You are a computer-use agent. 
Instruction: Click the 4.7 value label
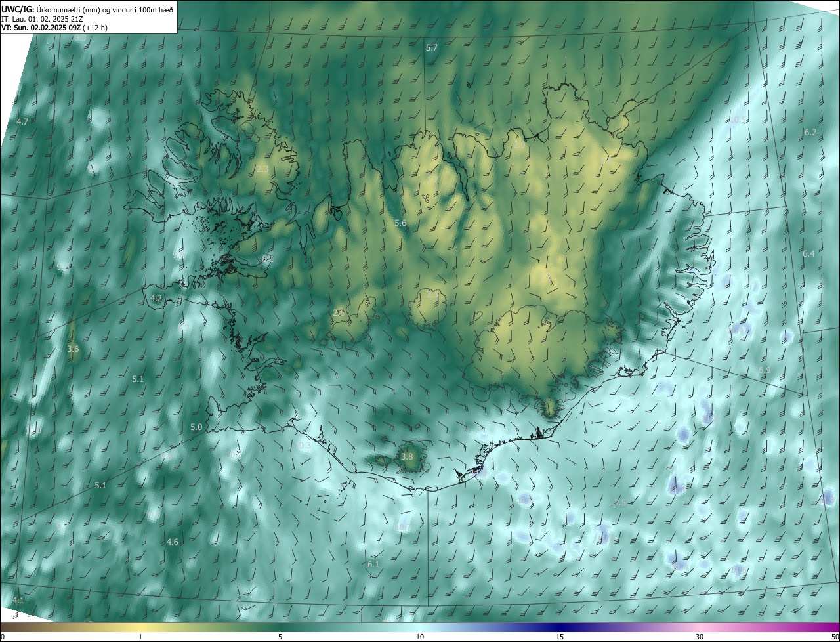pyautogui.click(x=22, y=122)
